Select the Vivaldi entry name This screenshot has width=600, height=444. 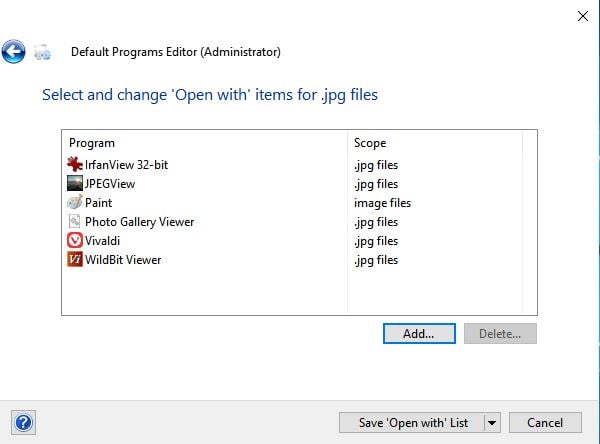pyautogui.click(x=102, y=241)
